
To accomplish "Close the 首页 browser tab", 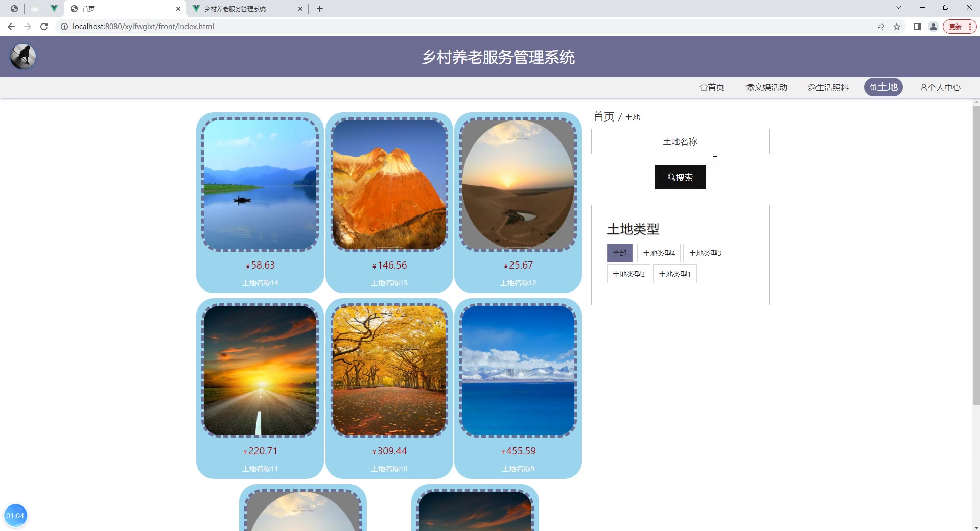I will tap(178, 9).
